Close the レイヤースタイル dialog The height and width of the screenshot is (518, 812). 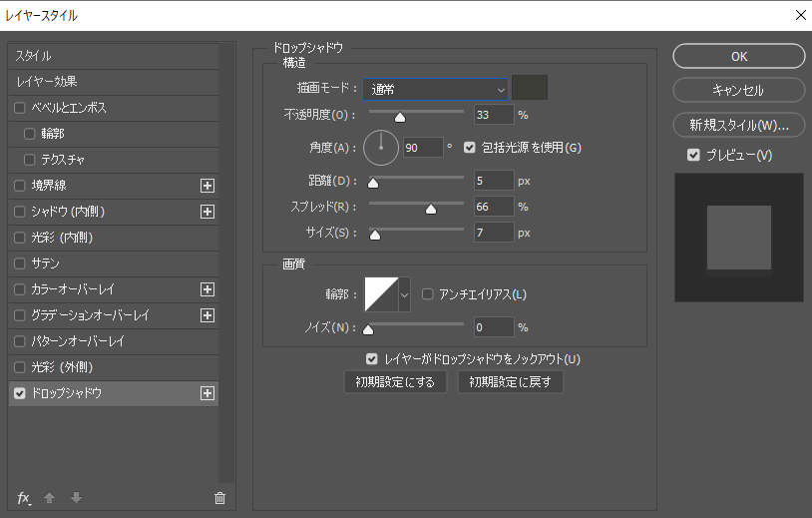(801, 15)
